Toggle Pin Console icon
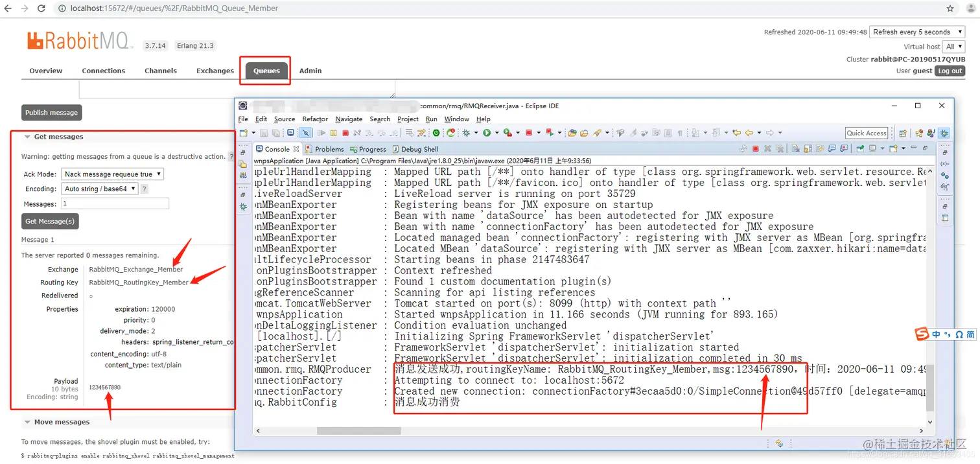 tap(860, 148)
